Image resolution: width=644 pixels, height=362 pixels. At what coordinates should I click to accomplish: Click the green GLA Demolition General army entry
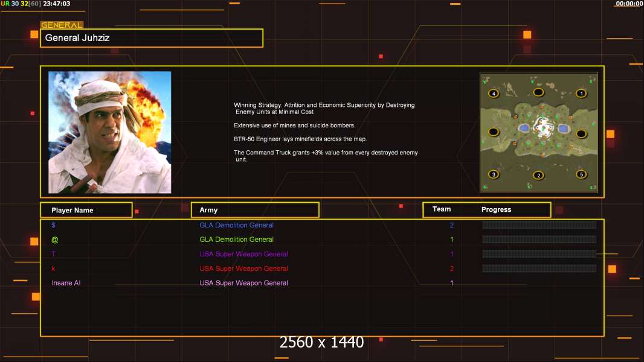(x=236, y=240)
